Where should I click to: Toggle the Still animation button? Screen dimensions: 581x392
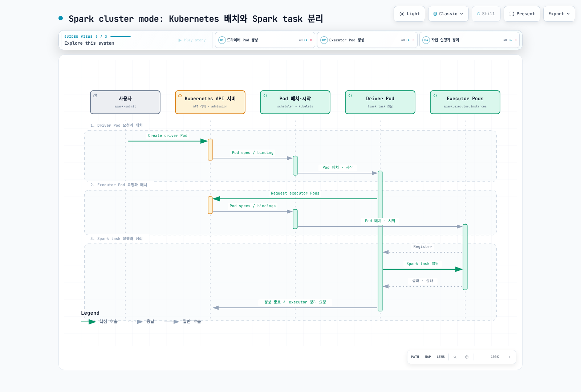(486, 14)
